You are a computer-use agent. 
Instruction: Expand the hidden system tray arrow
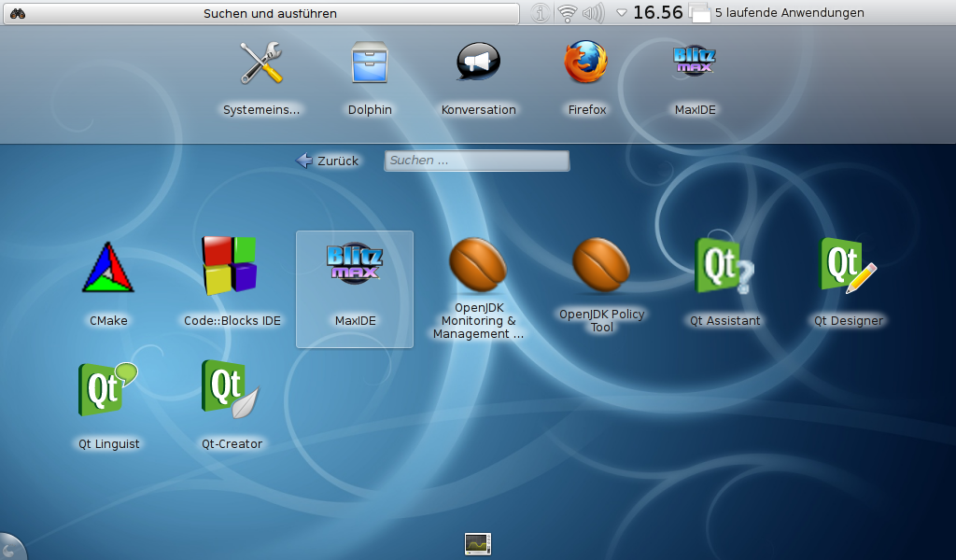click(x=621, y=13)
